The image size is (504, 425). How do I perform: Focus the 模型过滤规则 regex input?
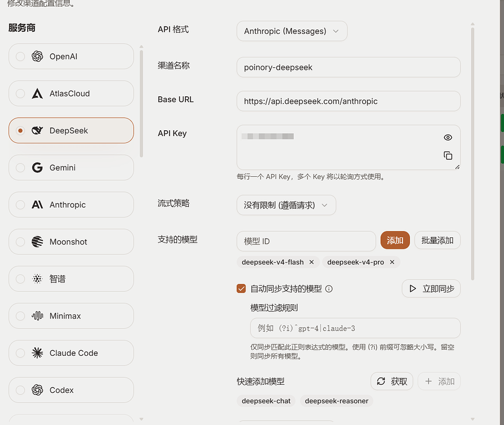pos(355,328)
